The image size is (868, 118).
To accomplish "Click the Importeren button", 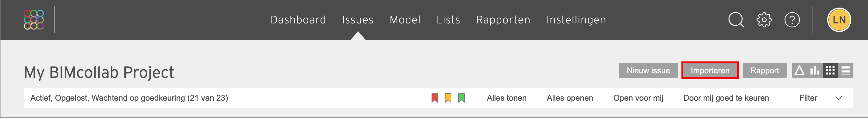I will [x=710, y=71].
